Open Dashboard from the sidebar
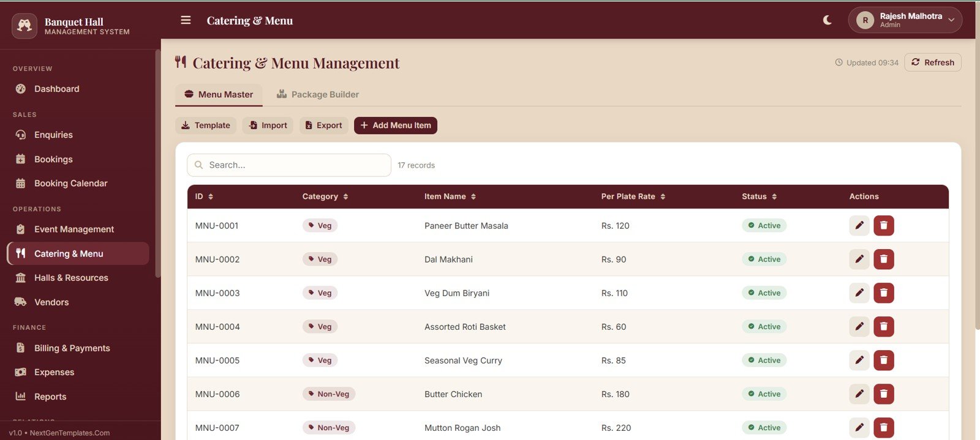 point(78,89)
